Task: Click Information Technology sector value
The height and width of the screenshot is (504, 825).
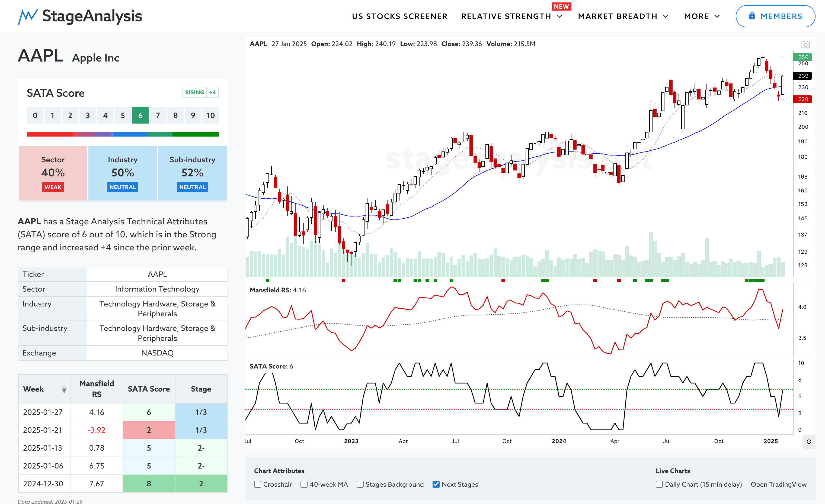Action: click(157, 289)
